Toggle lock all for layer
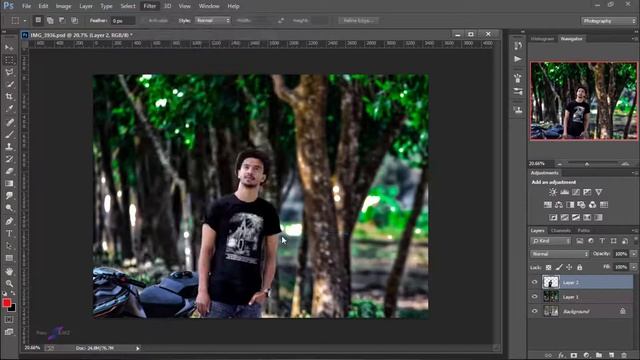 pyautogui.click(x=580, y=267)
